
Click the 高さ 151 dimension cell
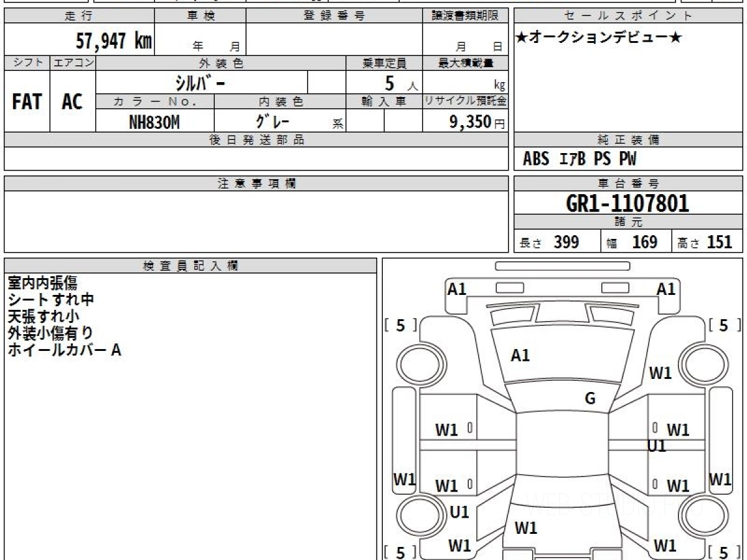pyautogui.click(x=707, y=242)
